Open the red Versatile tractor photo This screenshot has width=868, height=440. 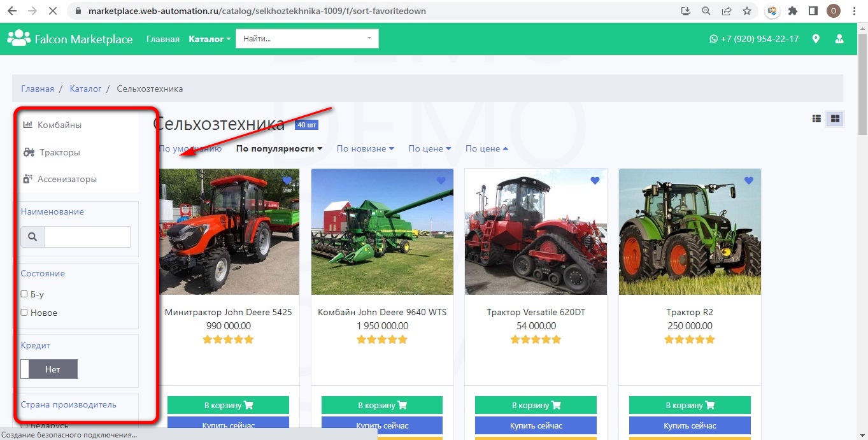click(x=536, y=232)
